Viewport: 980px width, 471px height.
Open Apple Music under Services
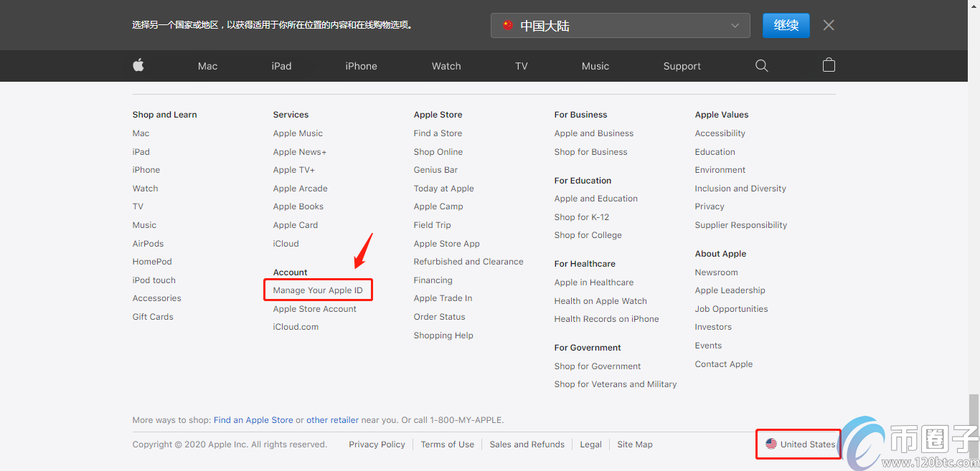[298, 133]
